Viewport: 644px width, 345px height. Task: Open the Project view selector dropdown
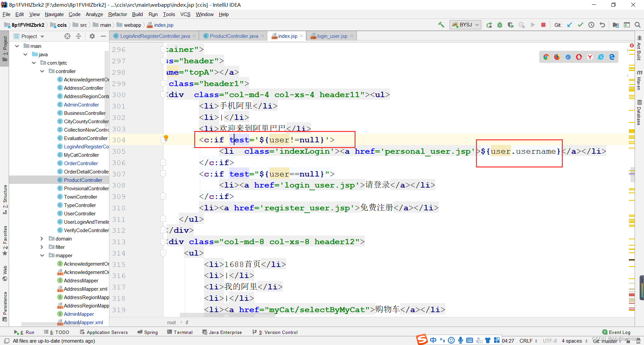coord(33,36)
